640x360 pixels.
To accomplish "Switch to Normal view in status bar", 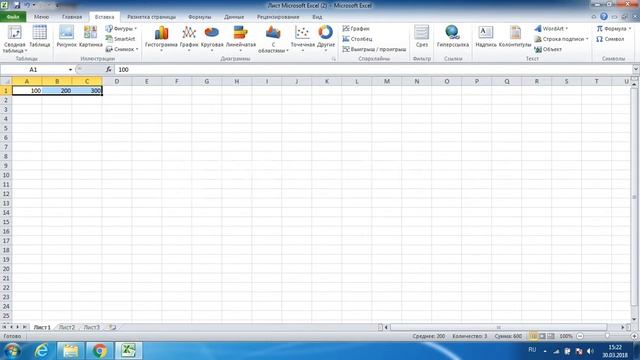I will pyautogui.click(x=533, y=336).
